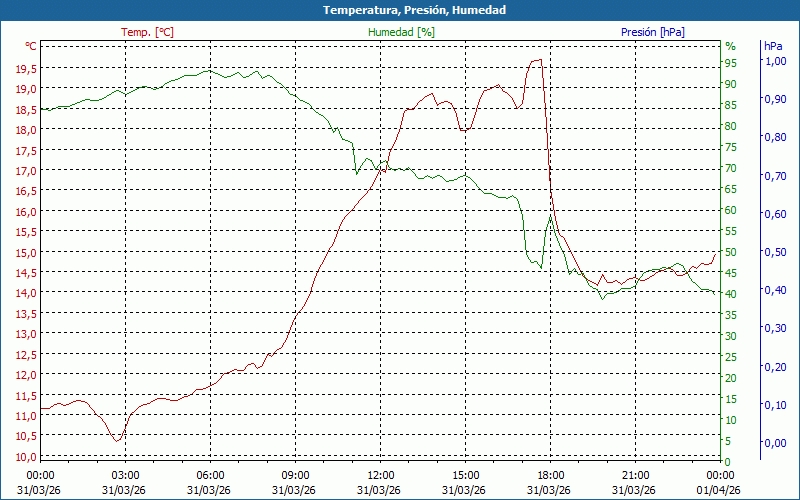The image size is (800, 500).
Task: Select the 12:00 time axis marker
Action: pyautogui.click(x=380, y=474)
